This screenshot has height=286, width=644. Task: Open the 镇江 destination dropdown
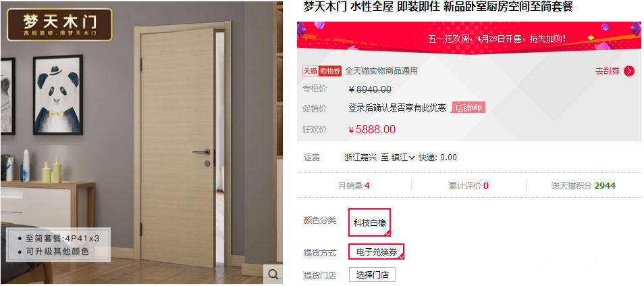point(403,157)
